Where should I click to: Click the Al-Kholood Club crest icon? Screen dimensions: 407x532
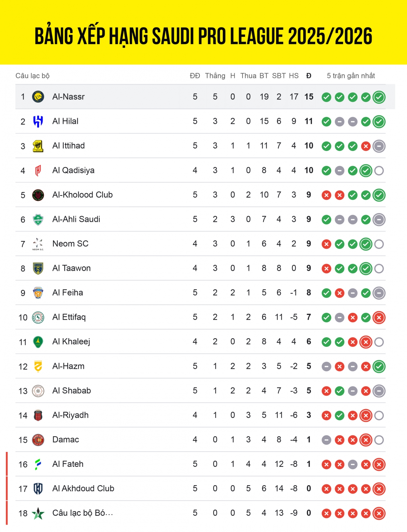point(38,195)
